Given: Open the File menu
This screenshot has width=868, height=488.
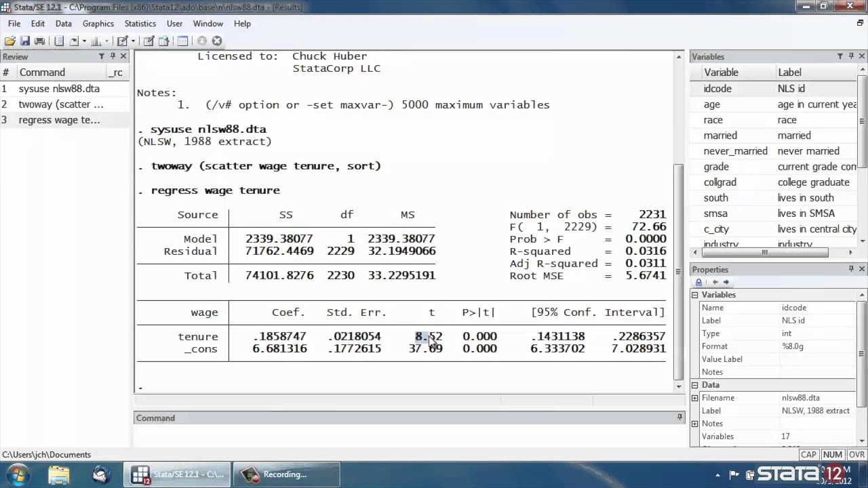Looking at the screenshot, I should pyautogui.click(x=14, y=23).
